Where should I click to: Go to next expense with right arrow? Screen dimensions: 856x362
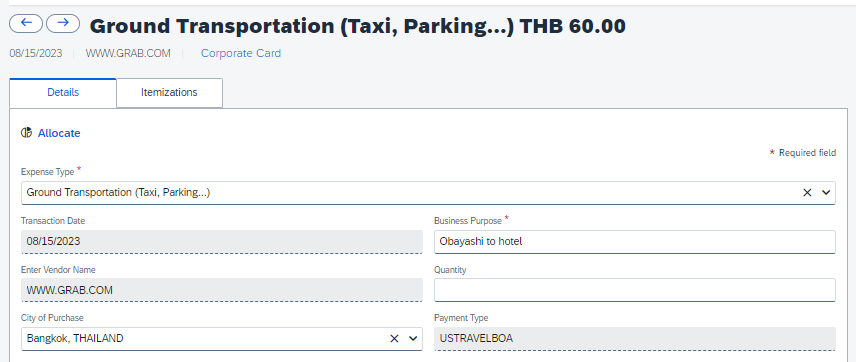pos(63,23)
